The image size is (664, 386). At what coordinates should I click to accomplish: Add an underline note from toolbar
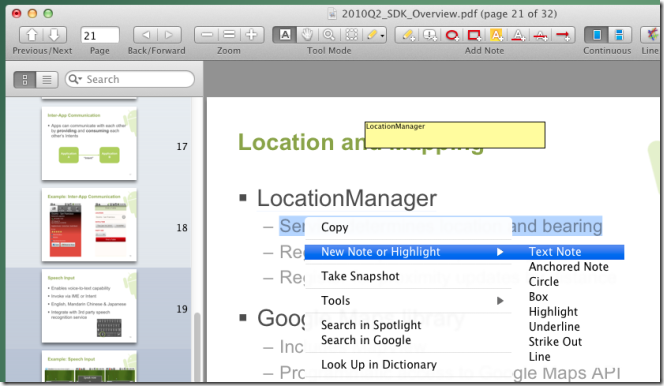click(x=518, y=35)
